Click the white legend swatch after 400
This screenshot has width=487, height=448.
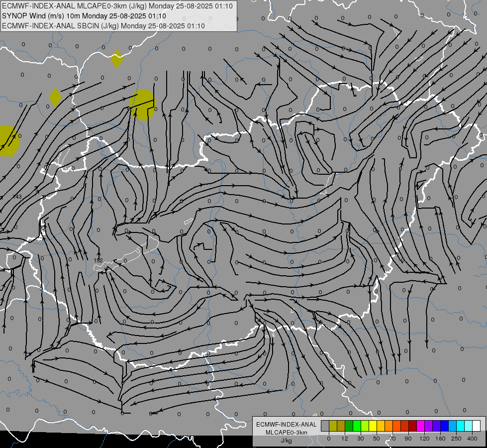pyautogui.click(x=477, y=426)
